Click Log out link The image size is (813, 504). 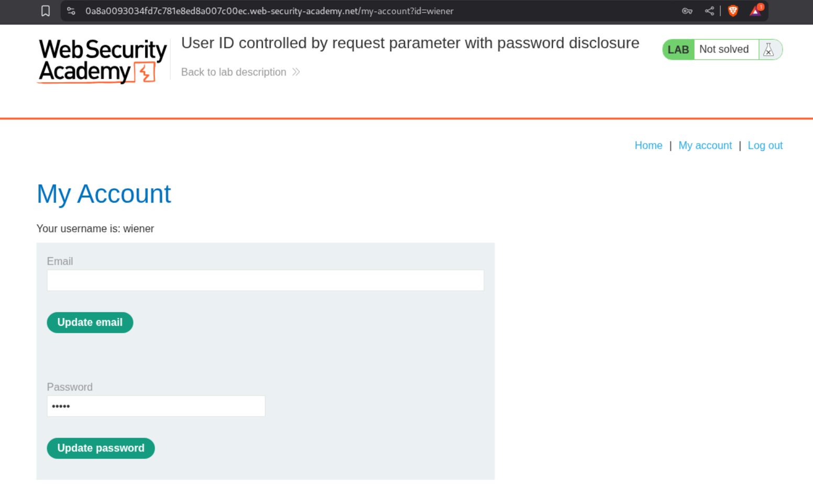(765, 146)
